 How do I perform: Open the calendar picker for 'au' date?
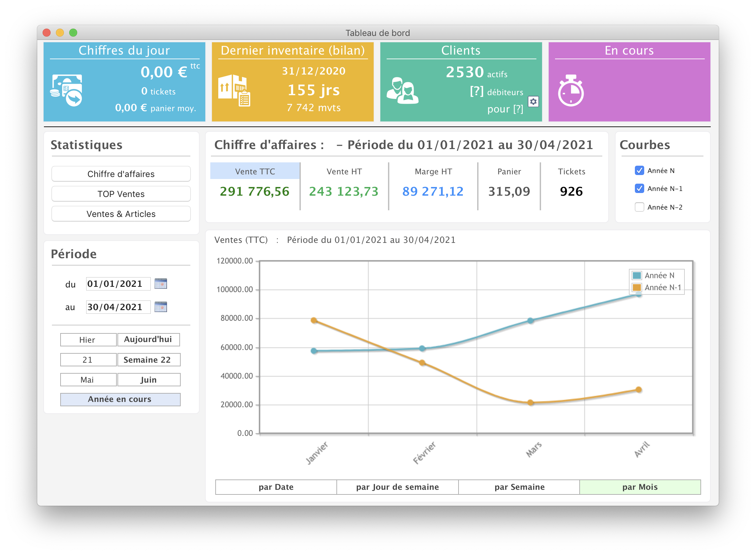(x=161, y=307)
